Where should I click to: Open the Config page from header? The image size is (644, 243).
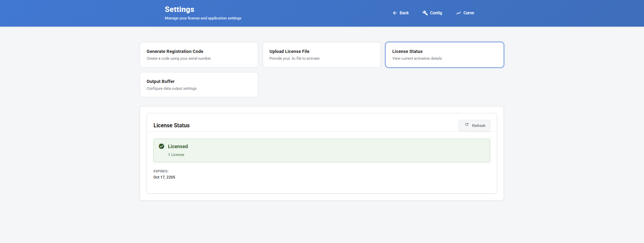coord(432,13)
